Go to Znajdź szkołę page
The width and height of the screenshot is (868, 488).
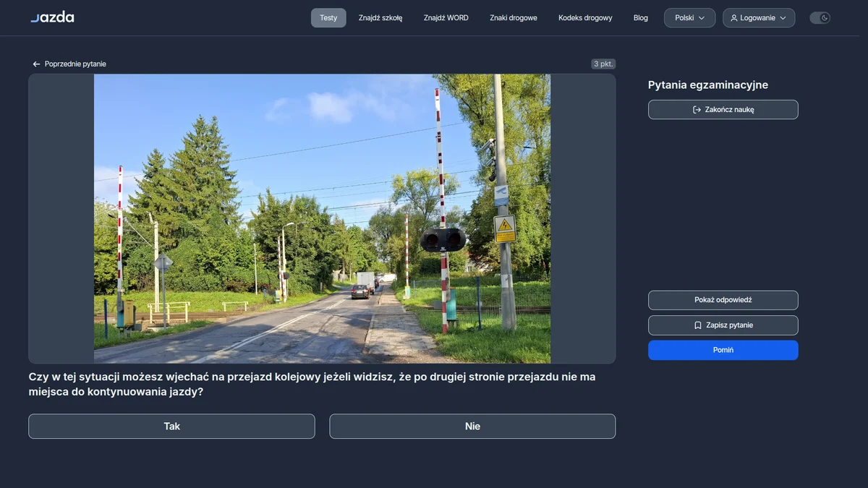(x=380, y=18)
